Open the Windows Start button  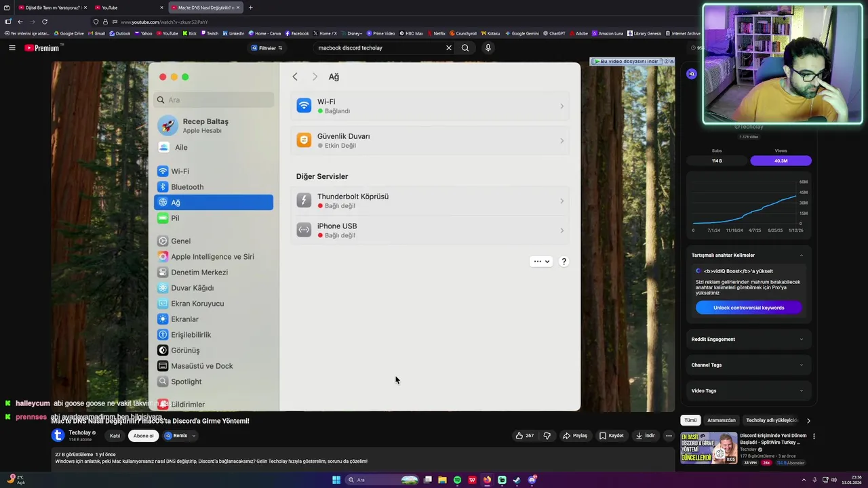click(336, 480)
